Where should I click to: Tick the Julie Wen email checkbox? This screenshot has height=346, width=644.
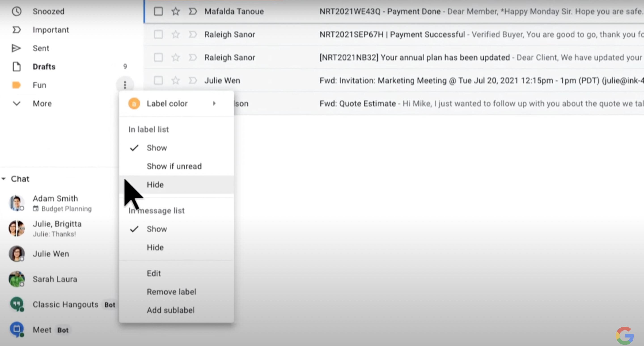pos(158,80)
